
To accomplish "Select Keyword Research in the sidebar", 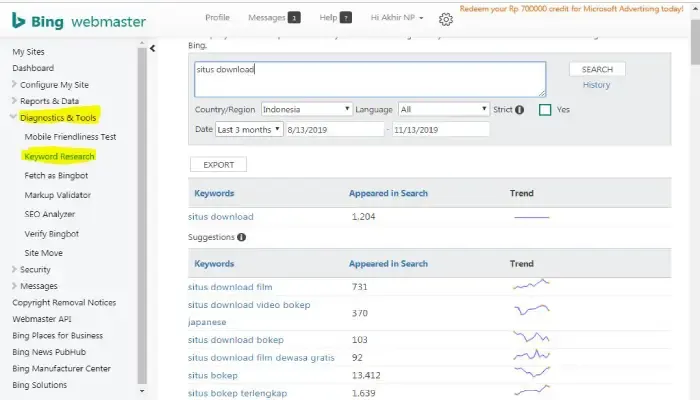I will pyautogui.click(x=59, y=156).
